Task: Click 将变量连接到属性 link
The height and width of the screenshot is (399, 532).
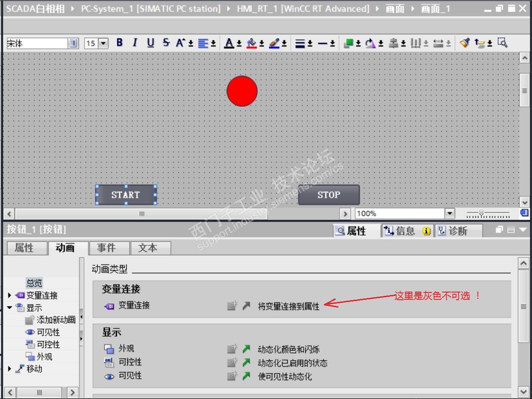Action: [x=289, y=307]
